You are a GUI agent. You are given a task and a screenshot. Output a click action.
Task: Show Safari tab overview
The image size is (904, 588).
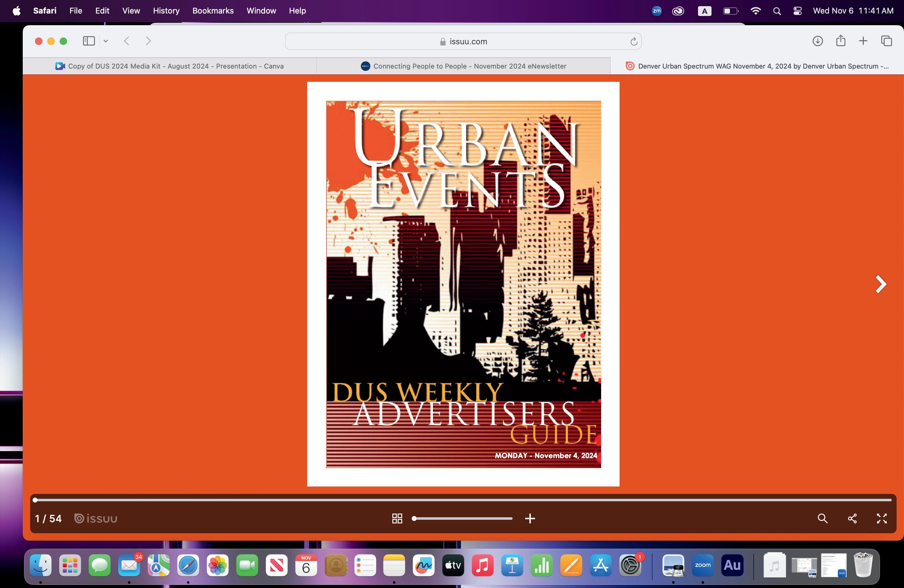(x=886, y=41)
